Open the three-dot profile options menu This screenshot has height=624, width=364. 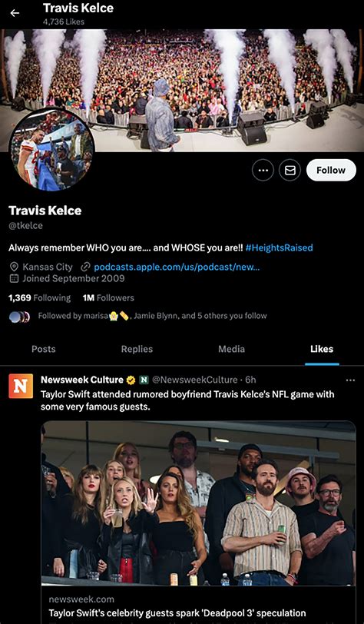tap(263, 171)
